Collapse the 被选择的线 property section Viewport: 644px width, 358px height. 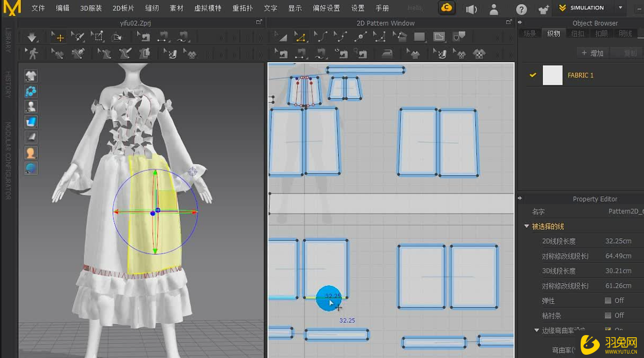[527, 226]
